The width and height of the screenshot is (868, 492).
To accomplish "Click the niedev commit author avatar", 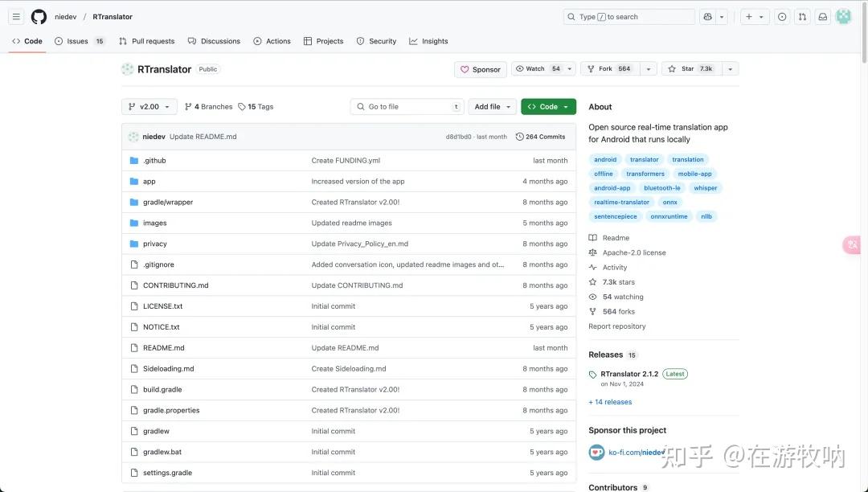I will 133,137.
